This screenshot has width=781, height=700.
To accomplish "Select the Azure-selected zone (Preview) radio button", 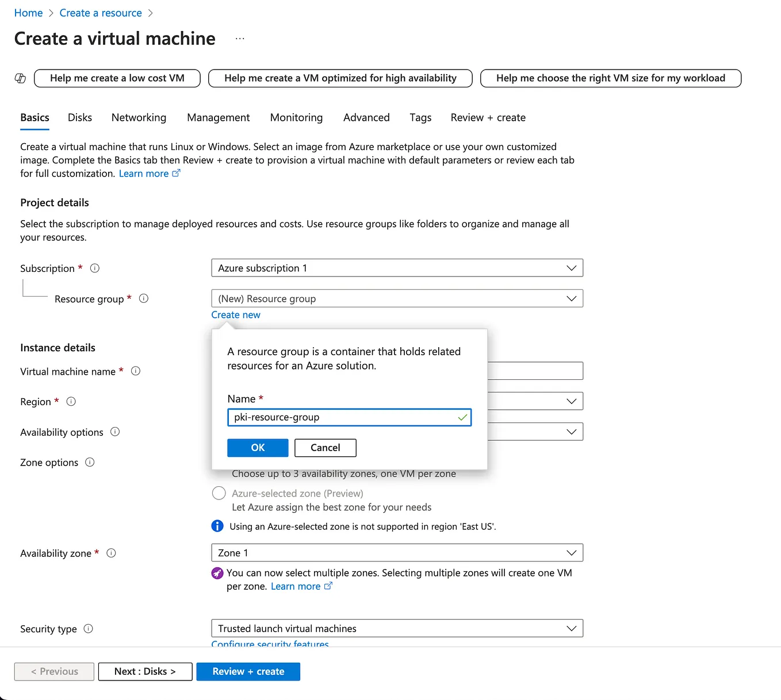I will 219,493.
